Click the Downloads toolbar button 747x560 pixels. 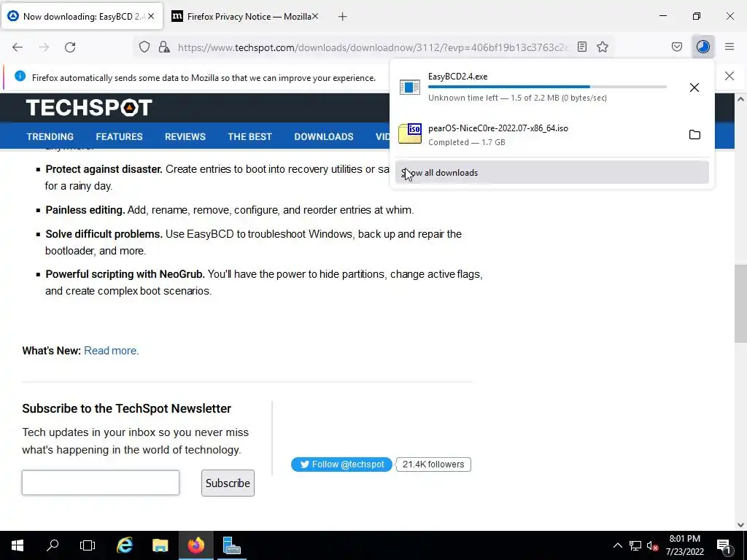(x=703, y=47)
